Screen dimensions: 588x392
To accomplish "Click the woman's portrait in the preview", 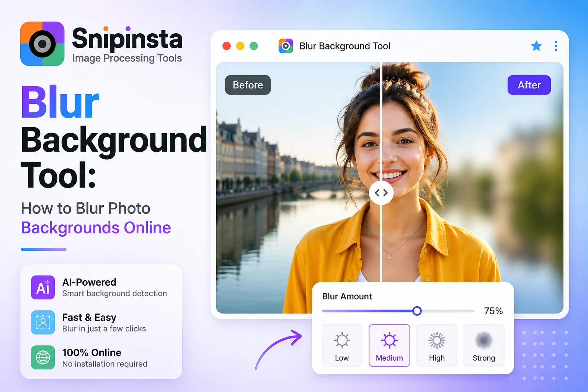I will pos(390,188).
